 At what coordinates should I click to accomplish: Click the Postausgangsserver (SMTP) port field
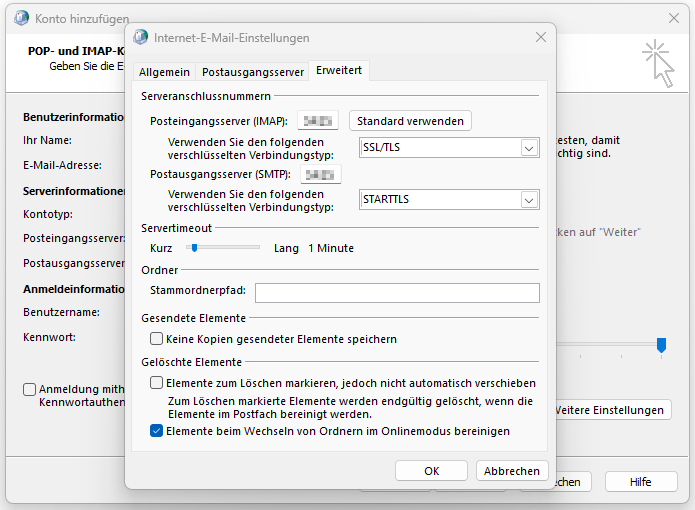(x=320, y=174)
